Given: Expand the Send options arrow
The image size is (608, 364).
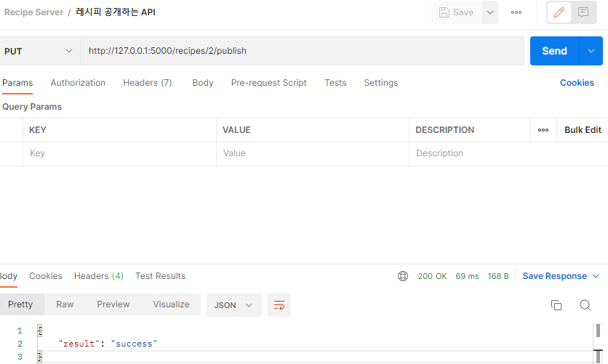Looking at the screenshot, I should [x=591, y=51].
